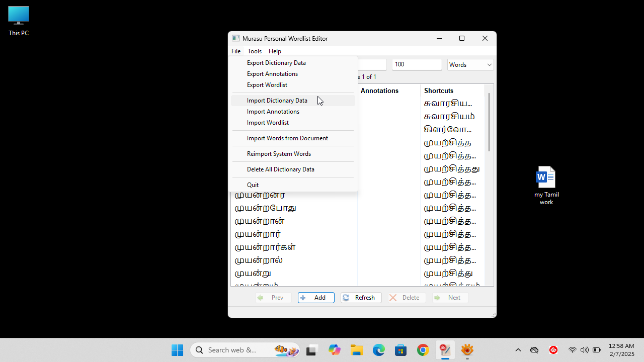This screenshot has height=362, width=644.
Task: Click the volume icon in system tray
Action: point(584,350)
